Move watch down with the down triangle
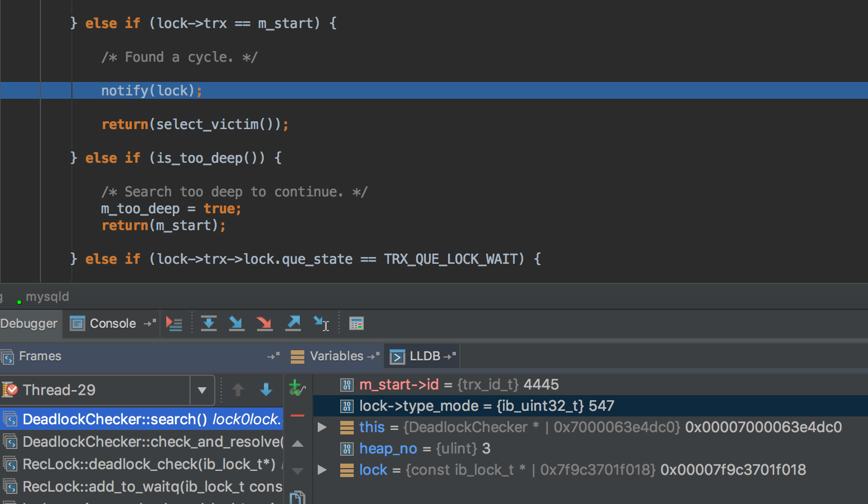 pyautogui.click(x=298, y=471)
